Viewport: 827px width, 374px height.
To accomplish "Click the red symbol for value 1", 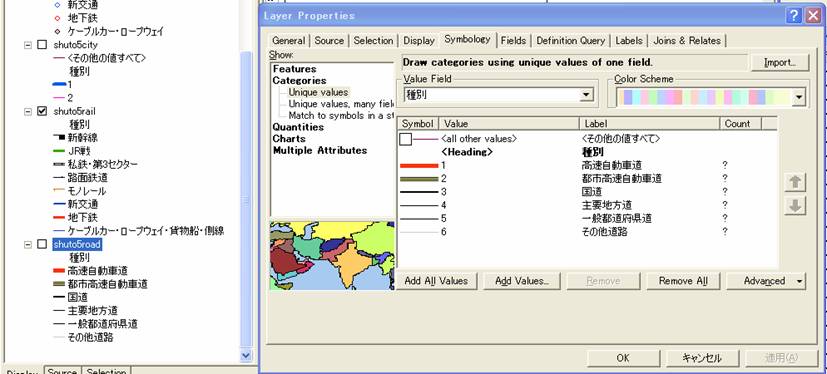I will pyautogui.click(x=419, y=166).
